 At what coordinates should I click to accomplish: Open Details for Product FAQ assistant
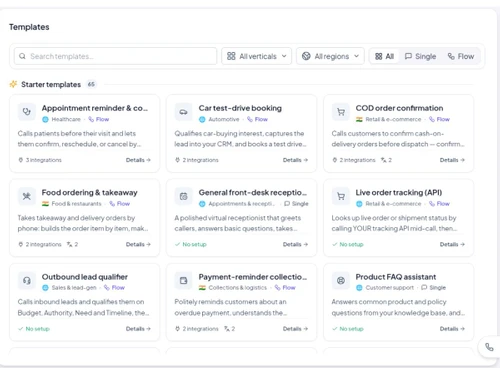[x=452, y=329]
